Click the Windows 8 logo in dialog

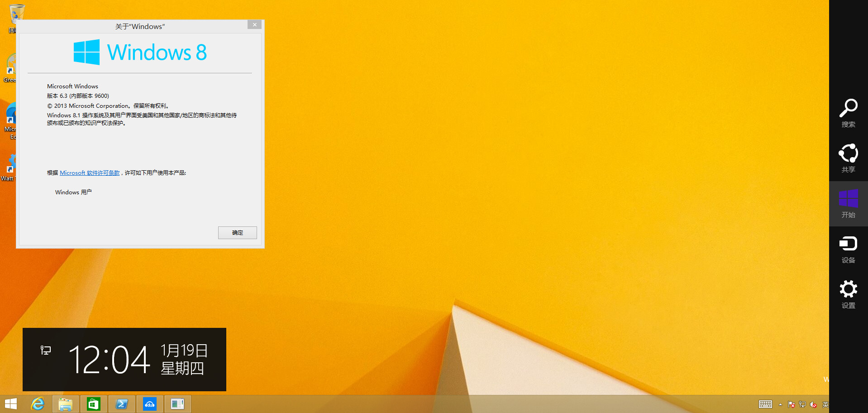coord(140,53)
